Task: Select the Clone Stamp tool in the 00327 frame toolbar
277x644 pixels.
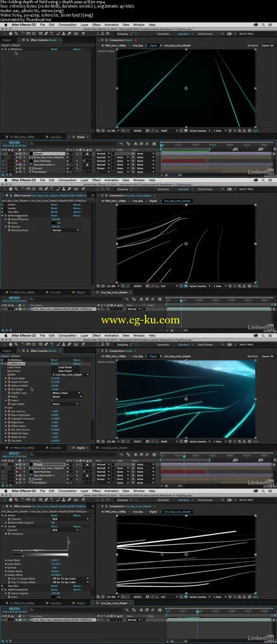Action: click(x=64, y=344)
